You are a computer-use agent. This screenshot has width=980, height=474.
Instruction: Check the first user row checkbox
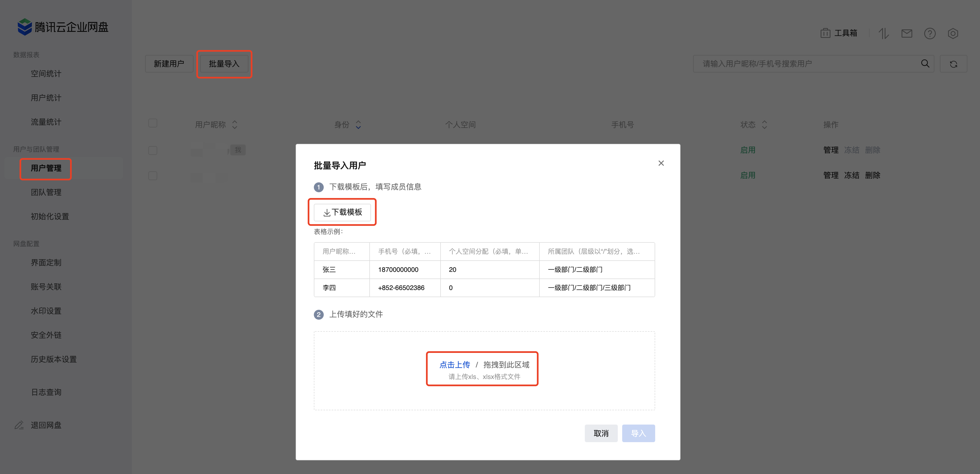click(153, 150)
